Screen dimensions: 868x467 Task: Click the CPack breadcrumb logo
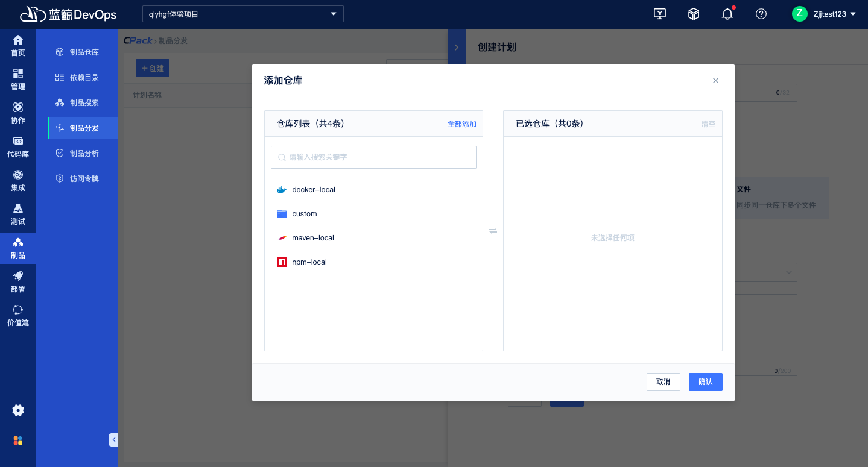point(138,40)
